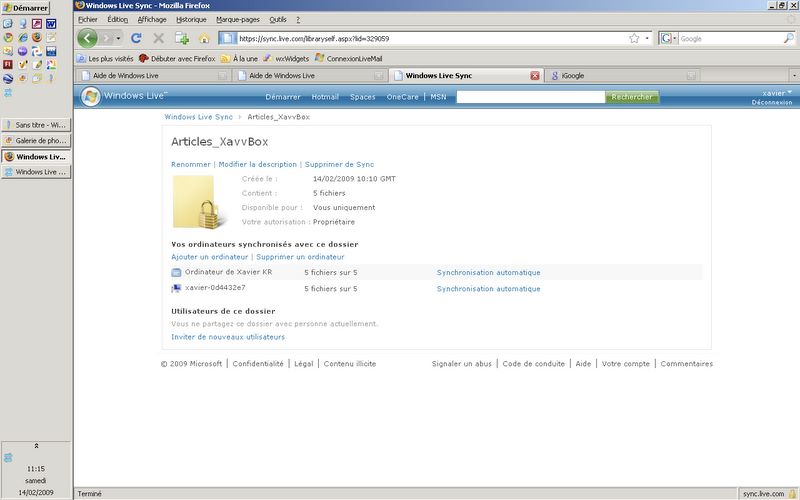Open the Débuter avec Firefox bookmark
The width and height of the screenshot is (800, 500).
coord(178,59)
